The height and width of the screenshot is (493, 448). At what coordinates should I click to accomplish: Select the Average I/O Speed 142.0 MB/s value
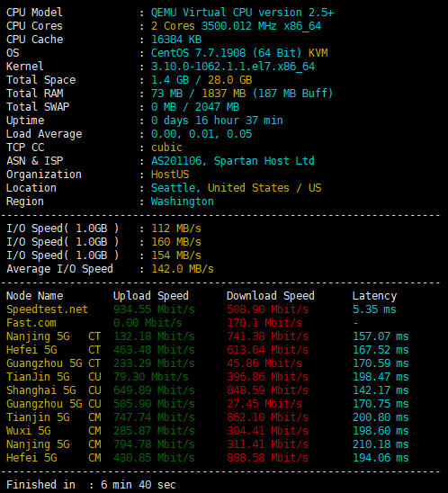point(183,269)
